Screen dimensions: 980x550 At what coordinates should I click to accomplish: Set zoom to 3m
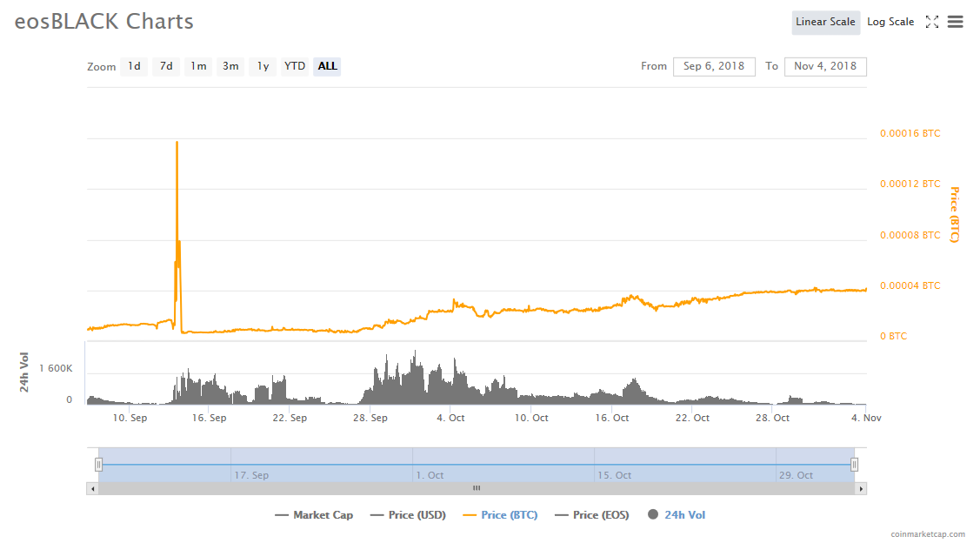[230, 66]
